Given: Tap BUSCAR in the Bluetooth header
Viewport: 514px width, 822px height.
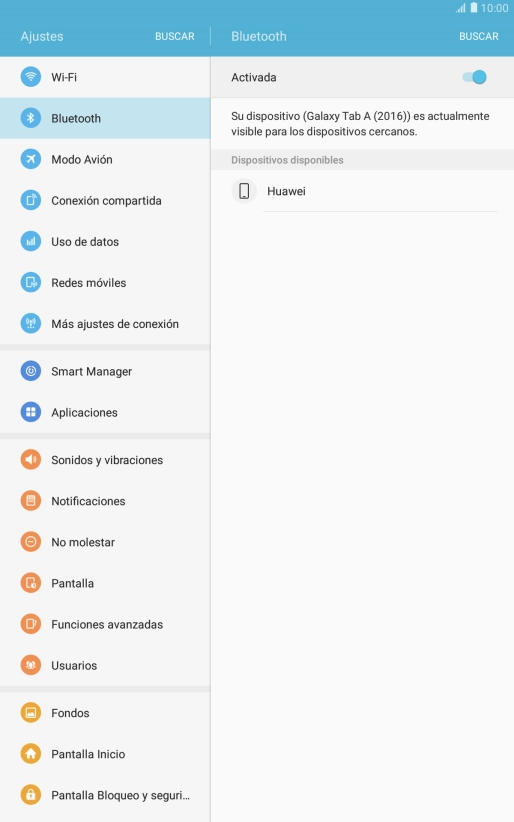Looking at the screenshot, I should 479,36.
